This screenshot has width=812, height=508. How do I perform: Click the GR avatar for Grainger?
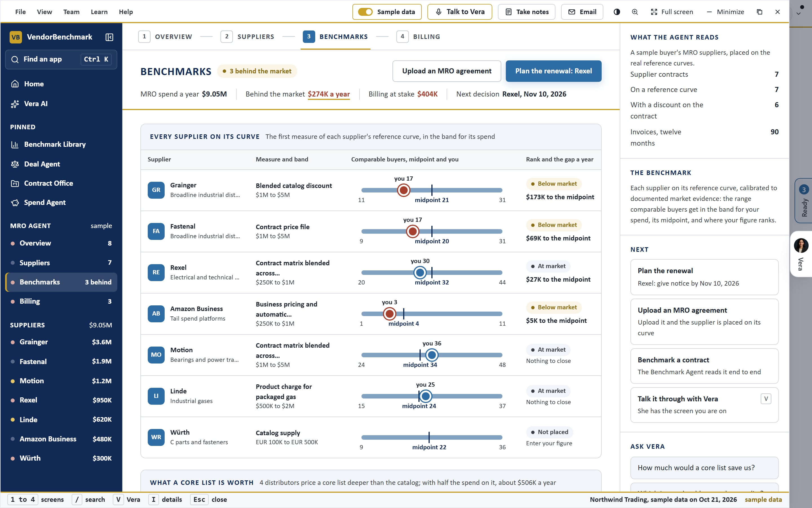pos(156,190)
